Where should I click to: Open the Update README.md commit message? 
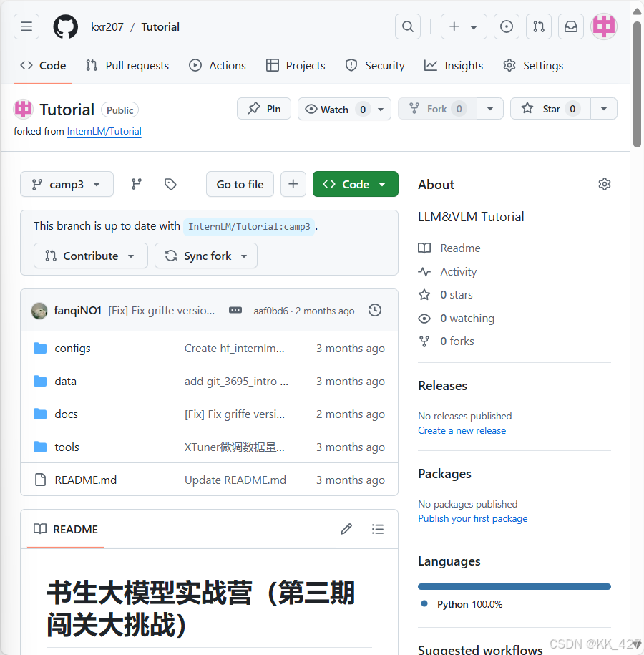point(235,480)
